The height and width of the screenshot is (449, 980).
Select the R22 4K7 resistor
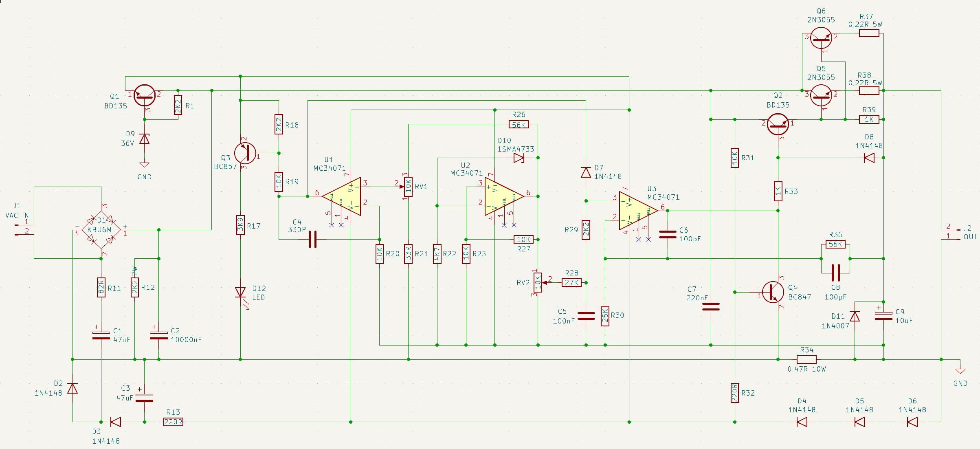tap(437, 254)
